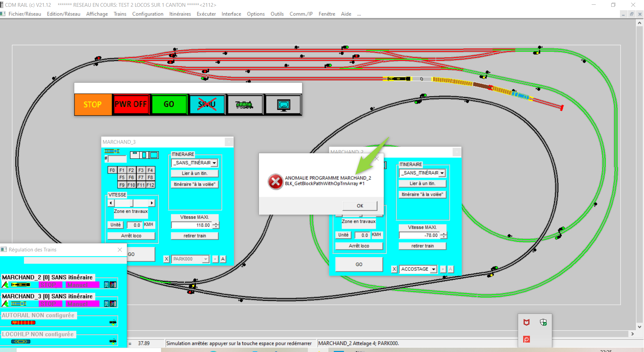Click the blue MARCHAND_3 loco icon in Régulation
Screen dimensions: 644x352
pos(19,304)
